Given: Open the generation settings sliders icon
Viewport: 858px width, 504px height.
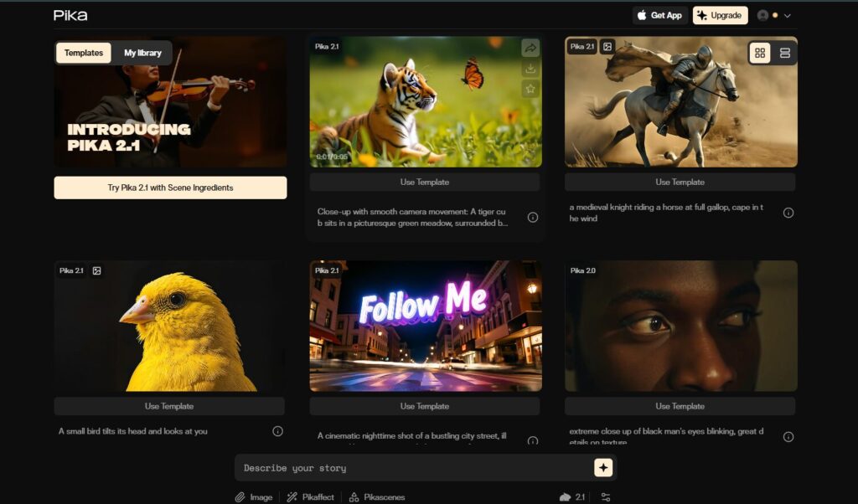Looking at the screenshot, I should click(605, 497).
